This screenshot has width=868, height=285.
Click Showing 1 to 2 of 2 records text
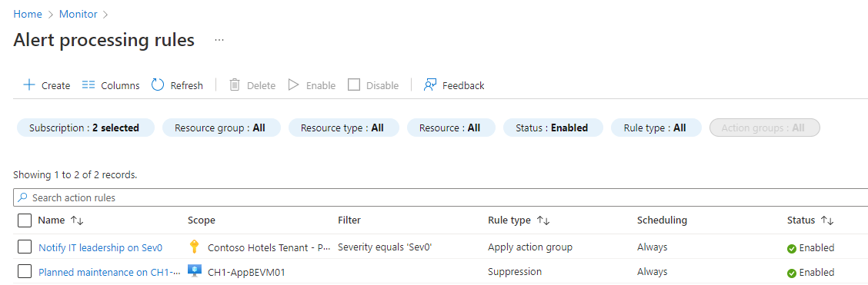[x=75, y=175]
